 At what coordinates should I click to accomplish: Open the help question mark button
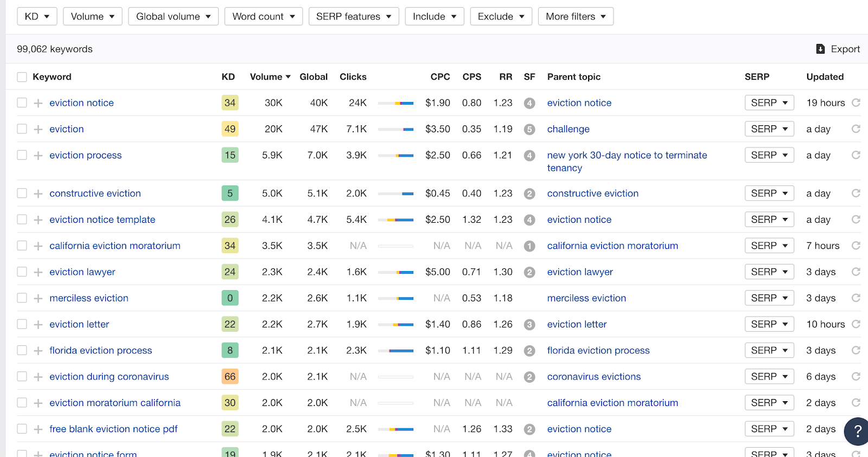[x=857, y=431]
